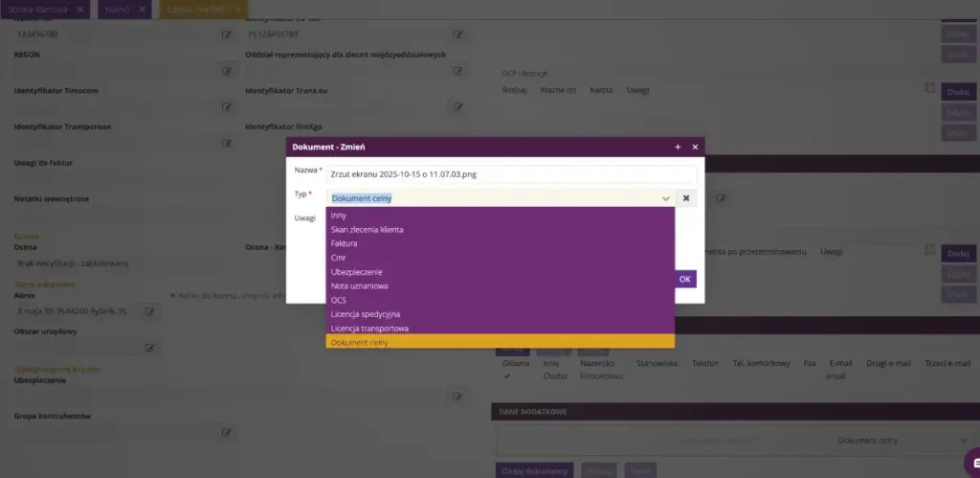The image size is (980, 478).
Task: Toggle the Typ dropdown arrow
Action: click(665, 198)
